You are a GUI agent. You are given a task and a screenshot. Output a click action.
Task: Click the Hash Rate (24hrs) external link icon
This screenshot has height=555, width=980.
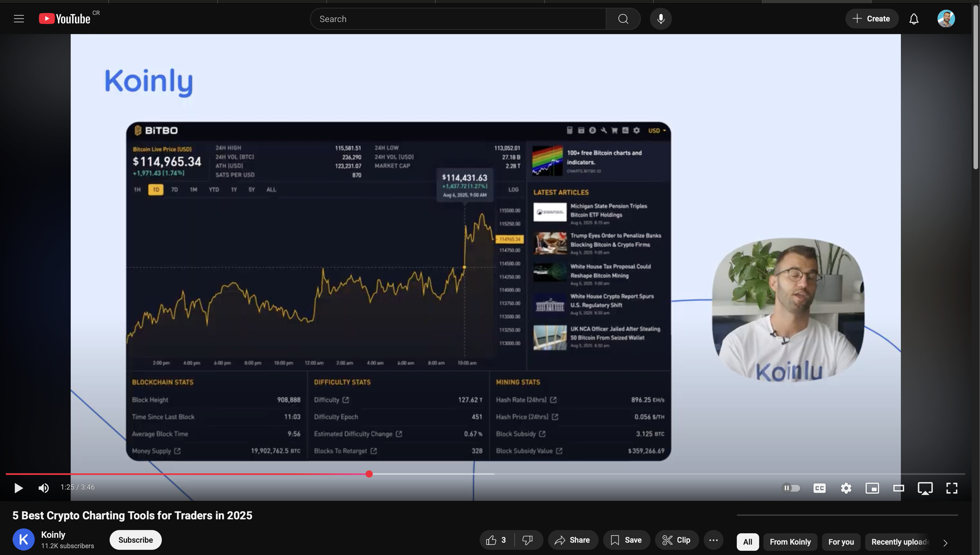pos(553,400)
